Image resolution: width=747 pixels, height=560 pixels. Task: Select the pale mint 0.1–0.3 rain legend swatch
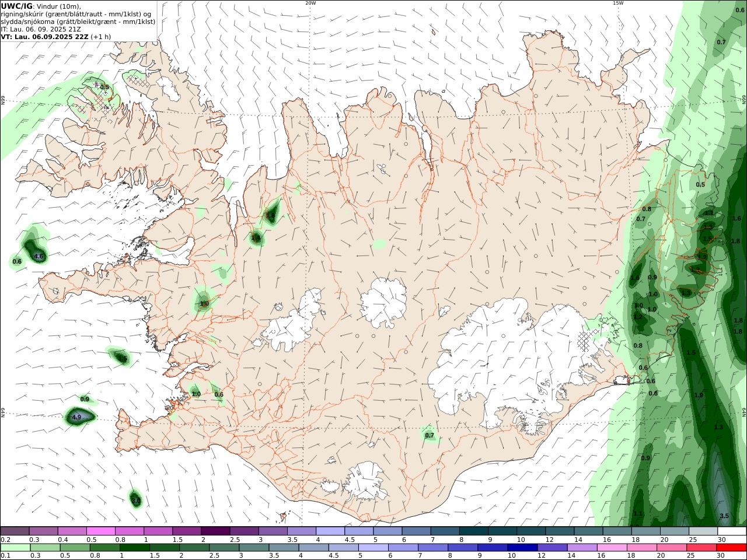(x=15, y=548)
